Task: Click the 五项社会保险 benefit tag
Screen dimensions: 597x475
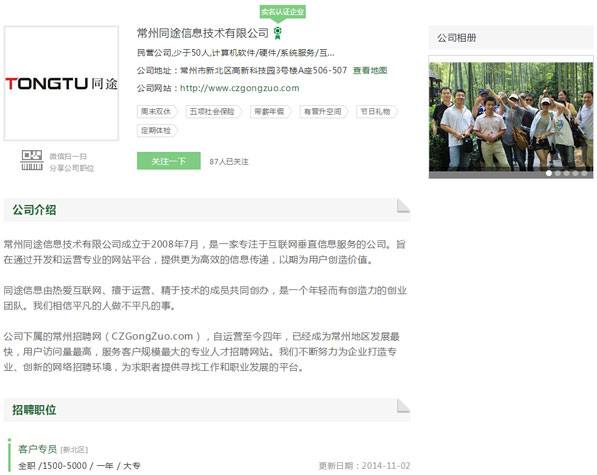Action: 214,112
